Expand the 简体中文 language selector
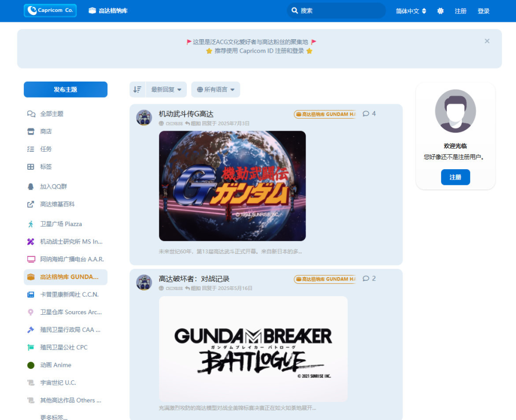Viewport: 516px width, 420px height. 411,11
